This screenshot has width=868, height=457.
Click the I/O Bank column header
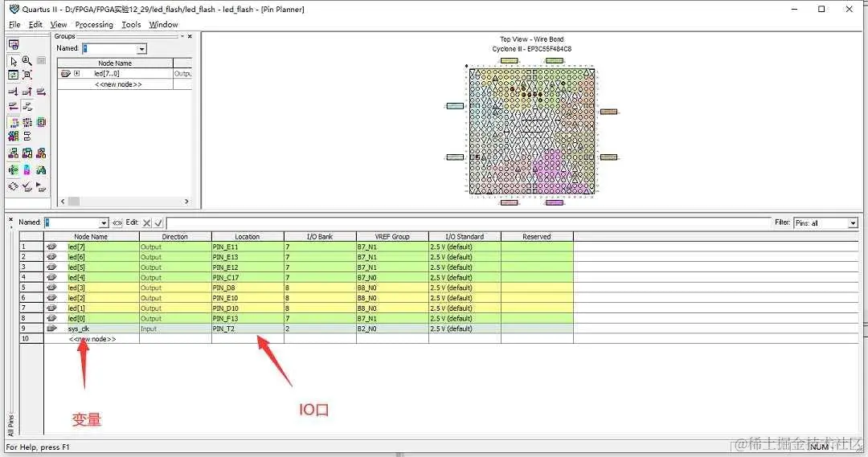point(320,237)
